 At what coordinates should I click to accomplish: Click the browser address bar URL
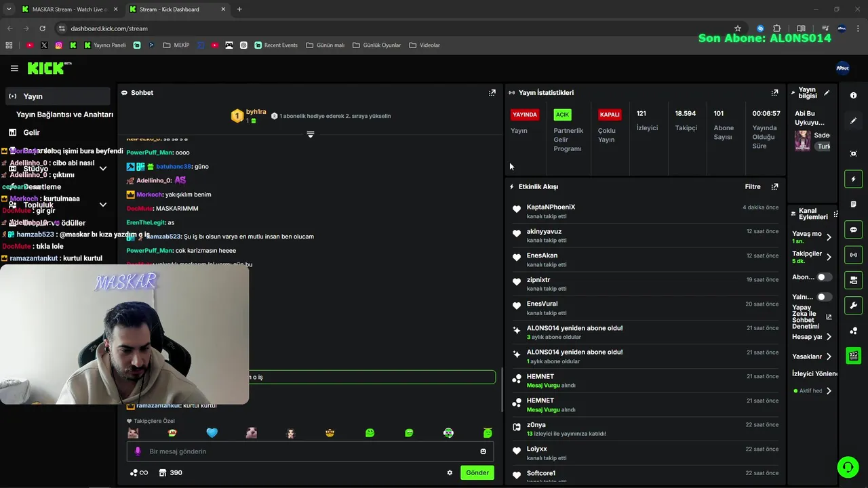(x=109, y=28)
